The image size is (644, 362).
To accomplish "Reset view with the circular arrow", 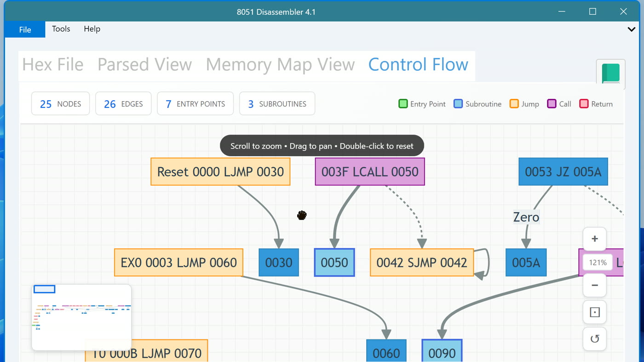I will click(x=595, y=339).
